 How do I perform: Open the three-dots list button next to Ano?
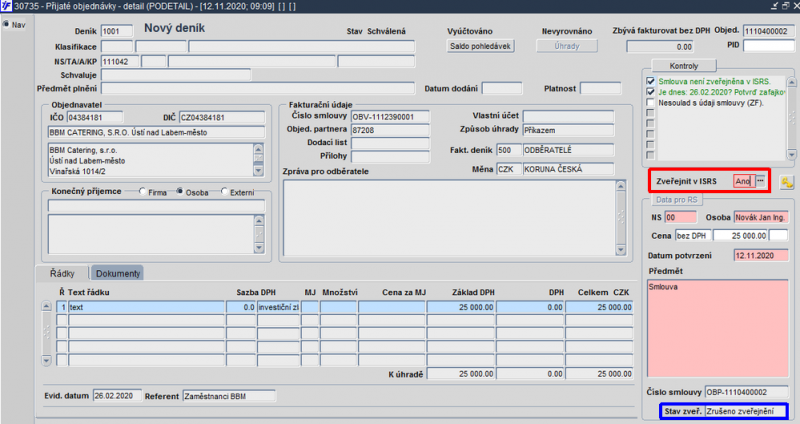[760, 181]
